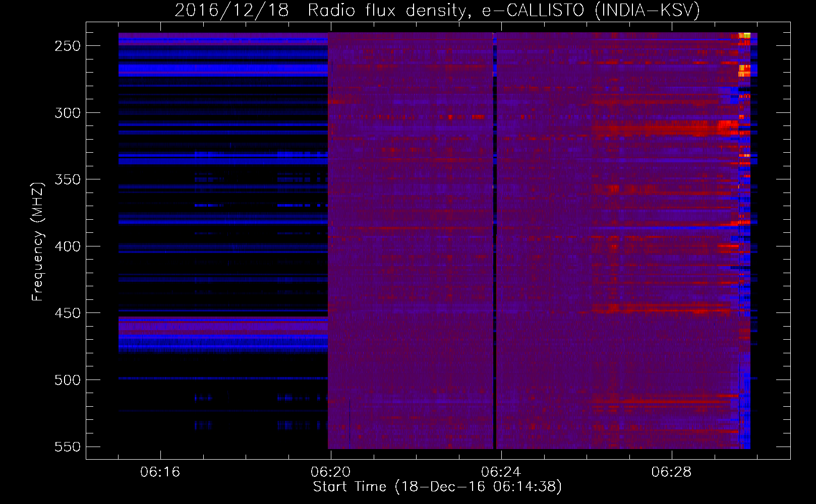
Task: Click the plot title '2016/12/18 Radio flux density'
Action: [437, 10]
